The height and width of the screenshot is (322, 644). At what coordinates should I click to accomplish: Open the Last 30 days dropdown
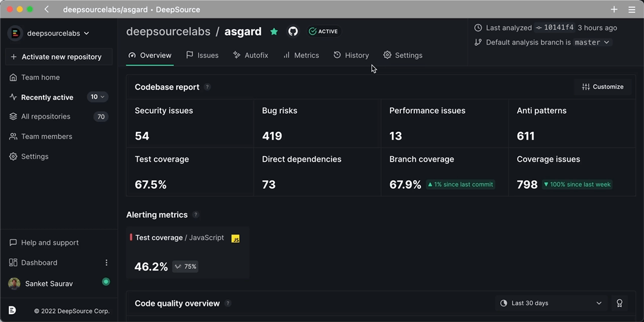(551, 303)
